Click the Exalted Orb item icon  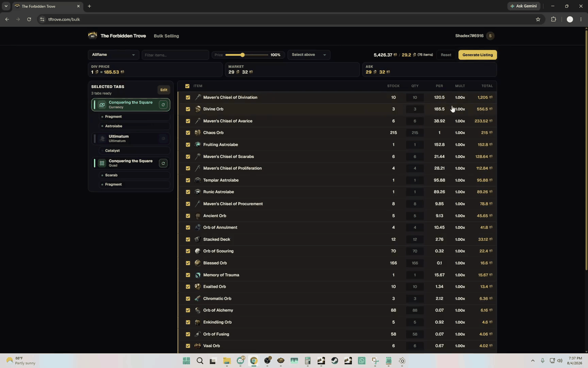click(198, 286)
